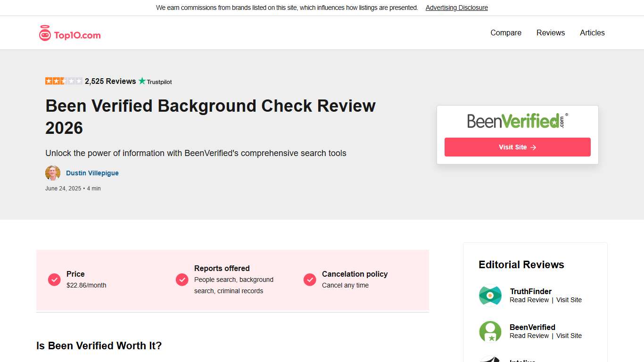644x362 pixels.
Task: Click the green BeenVerified icon in Editorial Reviews
Action: tap(490, 331)
